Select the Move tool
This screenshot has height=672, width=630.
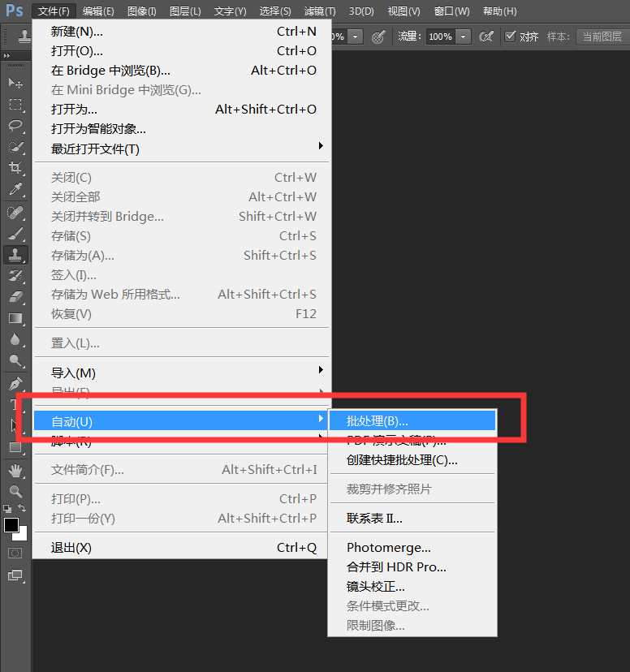[x=15, y=83]
